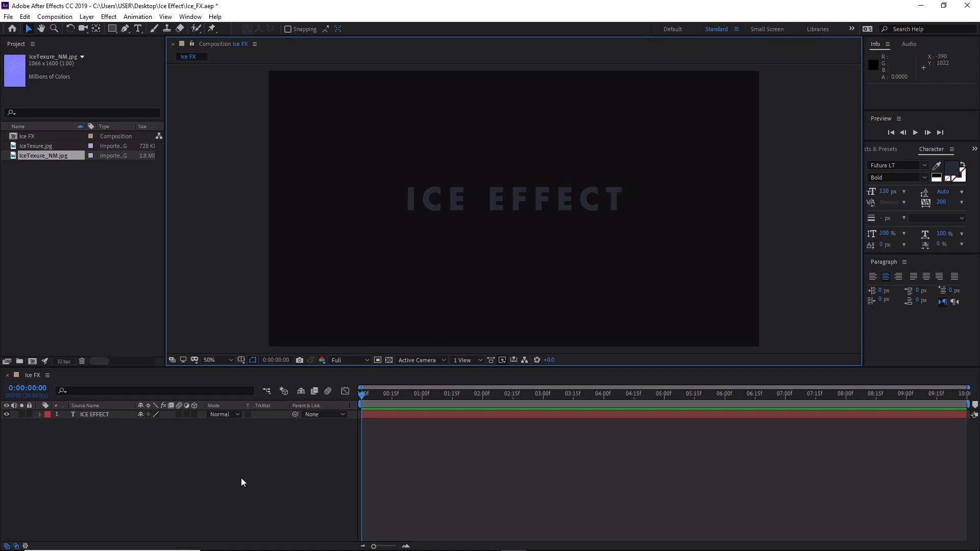
Task: Pick the Brush tool
Action: point(154,29)
